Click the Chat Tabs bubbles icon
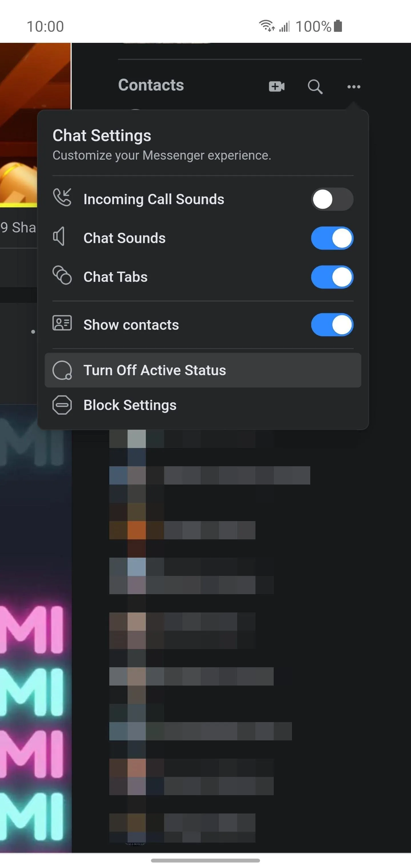This screenshot has width=411, height=868. pos(62,275)
